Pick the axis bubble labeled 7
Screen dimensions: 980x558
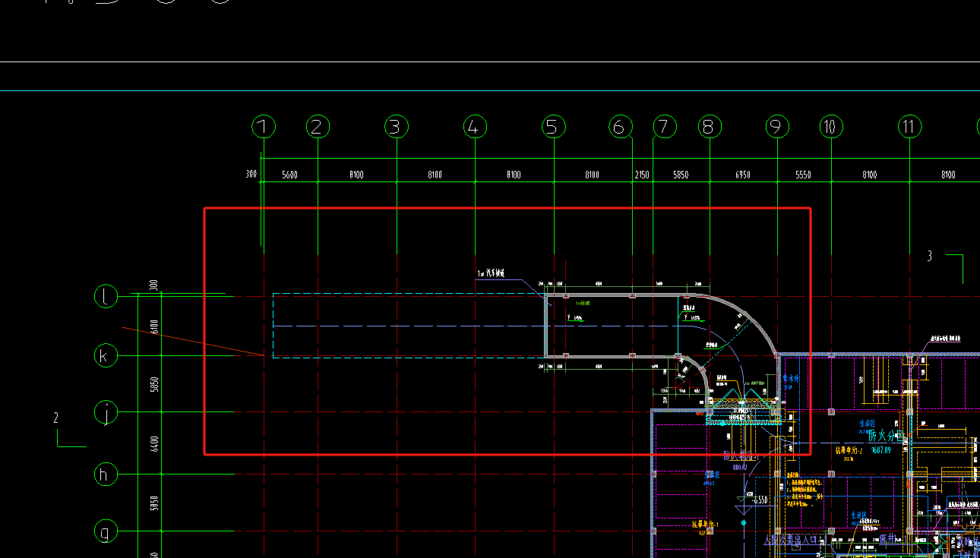click(664, 127)
